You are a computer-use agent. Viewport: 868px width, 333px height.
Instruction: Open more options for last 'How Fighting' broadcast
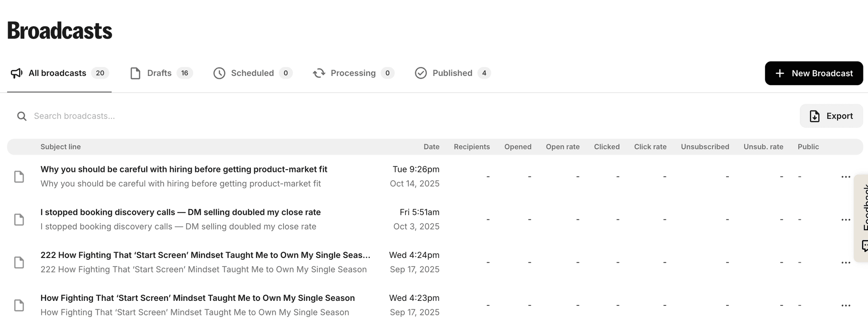(845, 305)
